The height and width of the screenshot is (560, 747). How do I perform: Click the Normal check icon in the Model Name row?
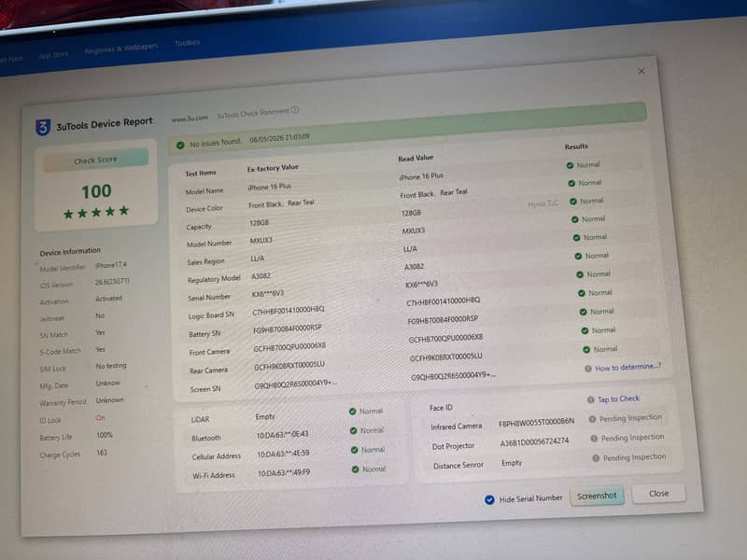click(x=570, y=165)
